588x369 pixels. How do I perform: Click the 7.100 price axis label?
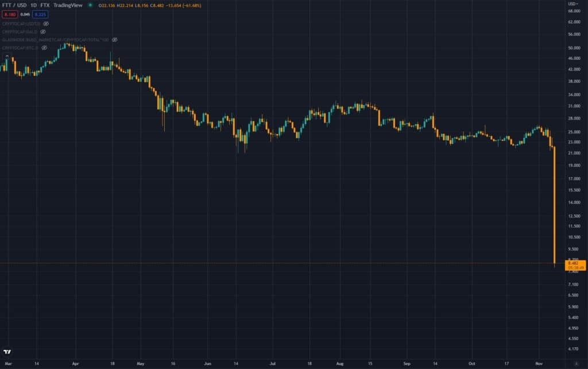(x=573, y=284)
